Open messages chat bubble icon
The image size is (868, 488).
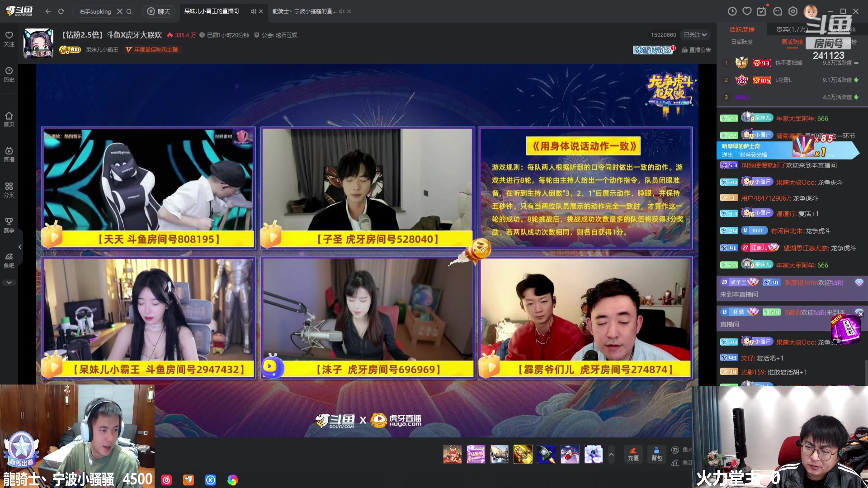[778, 11]
